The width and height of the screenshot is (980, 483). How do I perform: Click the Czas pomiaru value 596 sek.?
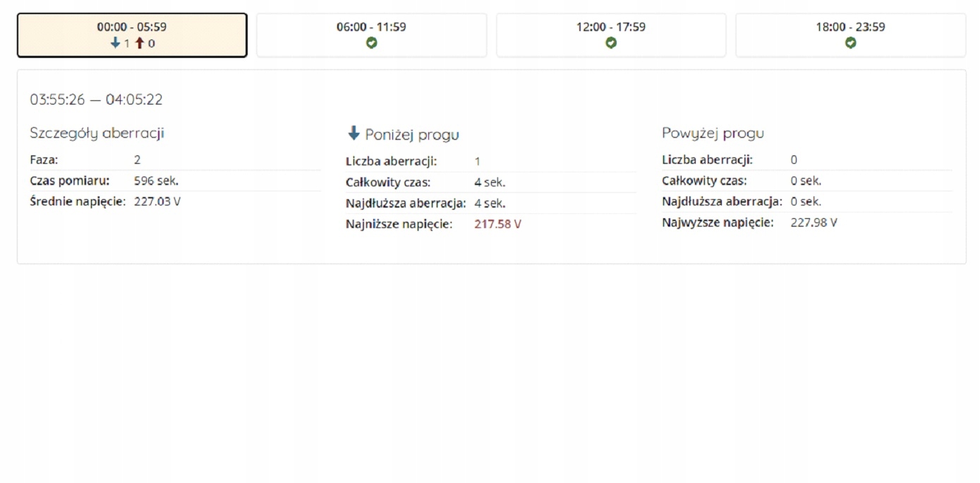point(156,181)
